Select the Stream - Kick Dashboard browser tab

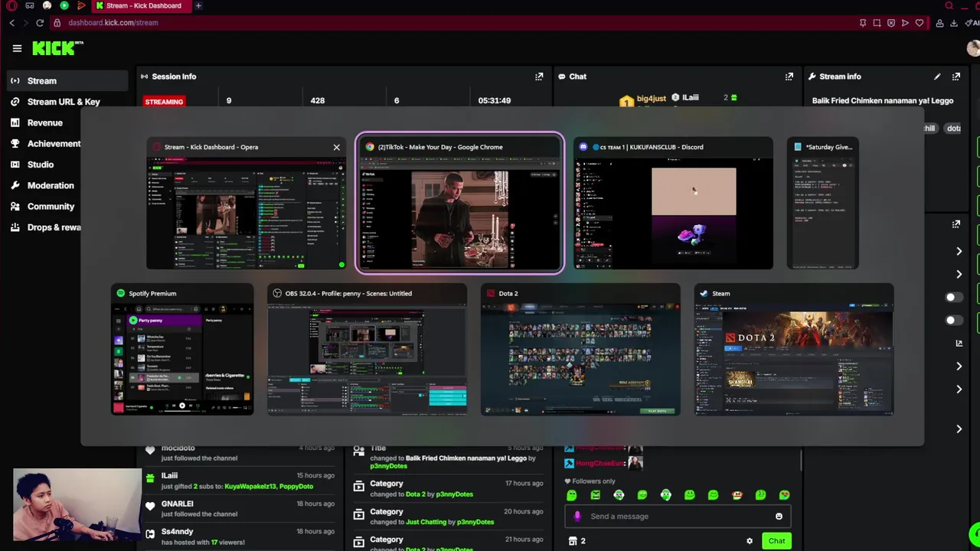[143, 5]
